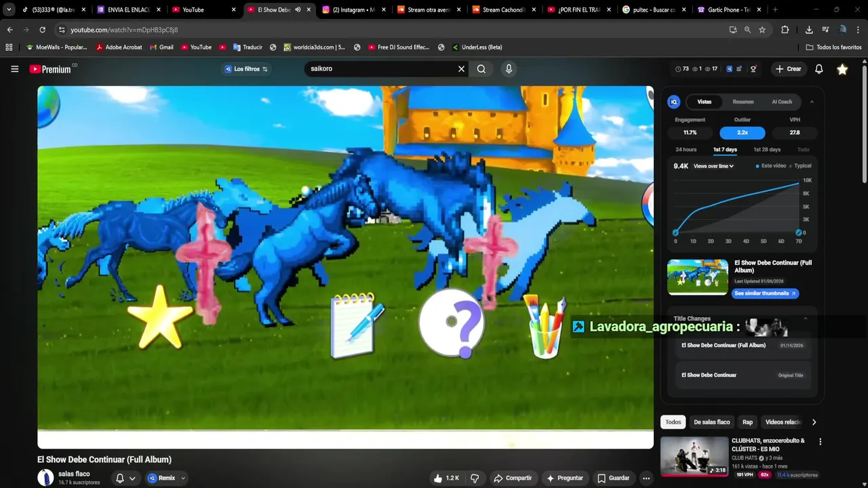Screen dimensions: 868x488
Task: Toggle the Typical chart series
Action: point(800,165)
